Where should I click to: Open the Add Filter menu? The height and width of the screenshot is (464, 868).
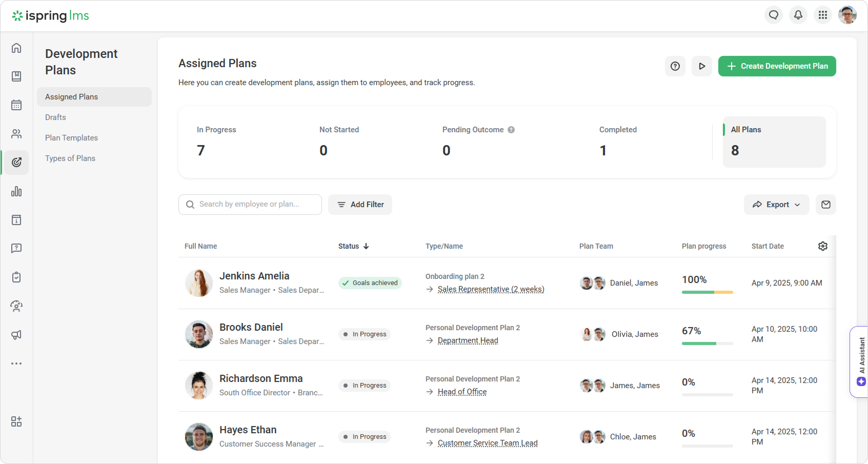pyautogui.click(x=360, y=205)
